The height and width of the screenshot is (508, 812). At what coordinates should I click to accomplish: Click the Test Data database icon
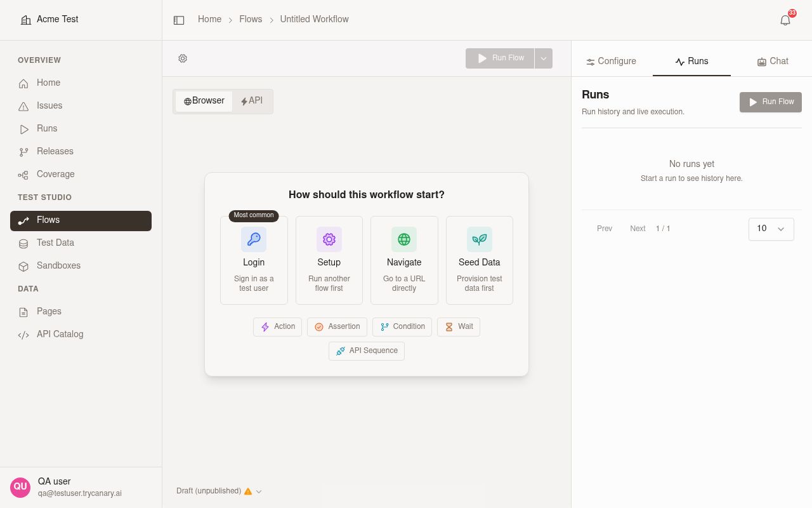pos(23,243)
